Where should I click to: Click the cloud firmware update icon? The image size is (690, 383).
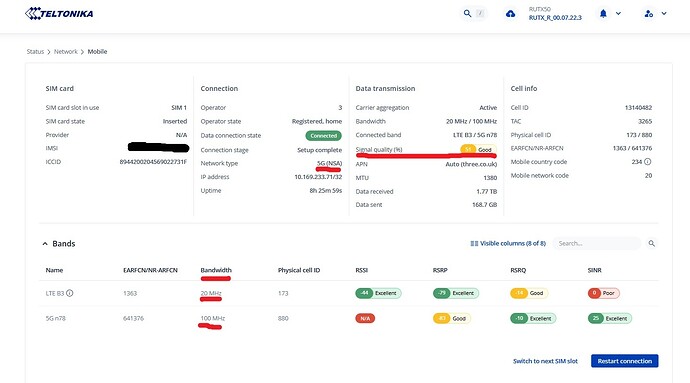(510, 14)
